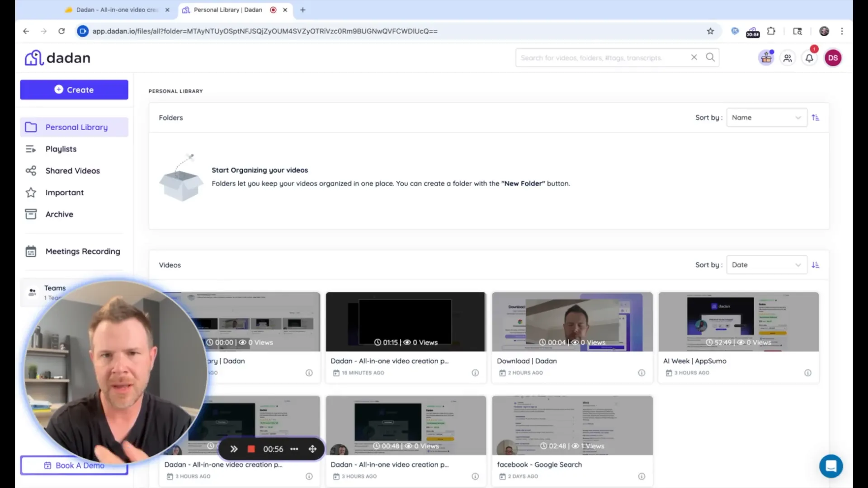Image resolution: width=868 pixels, height=488 pixels.
Task: Open the info icon for Download | Dadan video
Action: coord(642,373)
